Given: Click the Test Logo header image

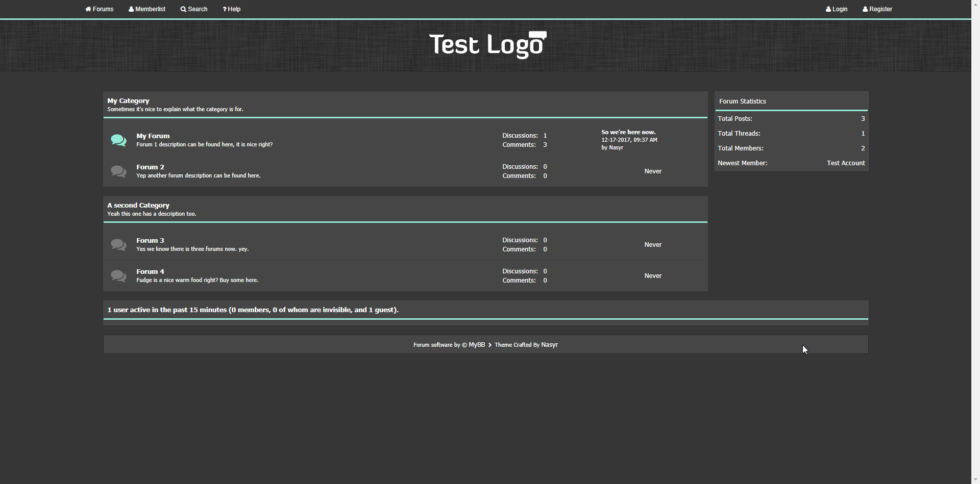Looking at the screenshot, I should (x=487, y=45).
